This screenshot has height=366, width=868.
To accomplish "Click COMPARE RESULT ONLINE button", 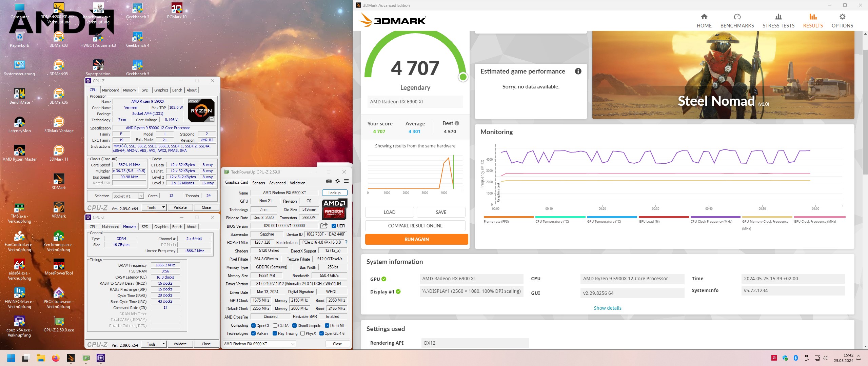I will (415, 226).
